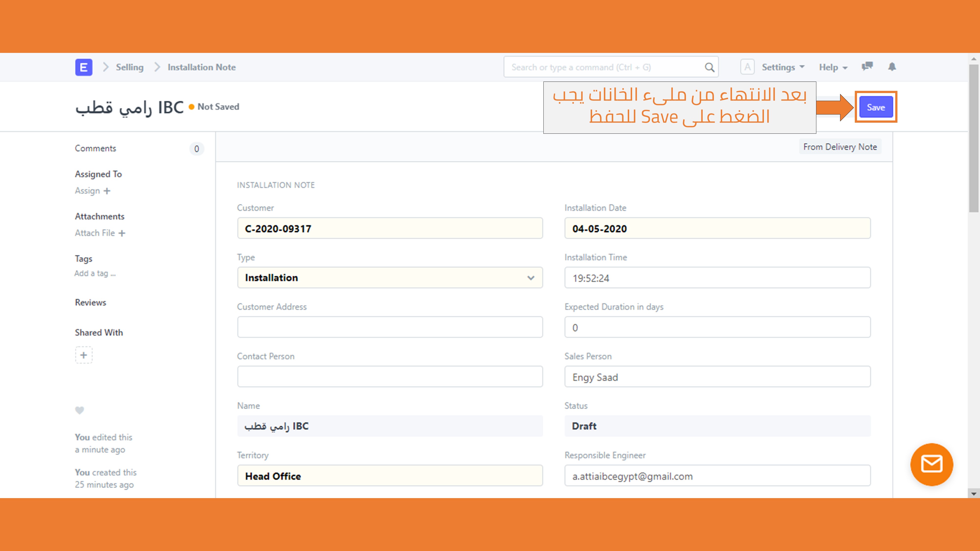980x551 pixels.
Task: Click the Save button
Action: click(x=876, y=107)
